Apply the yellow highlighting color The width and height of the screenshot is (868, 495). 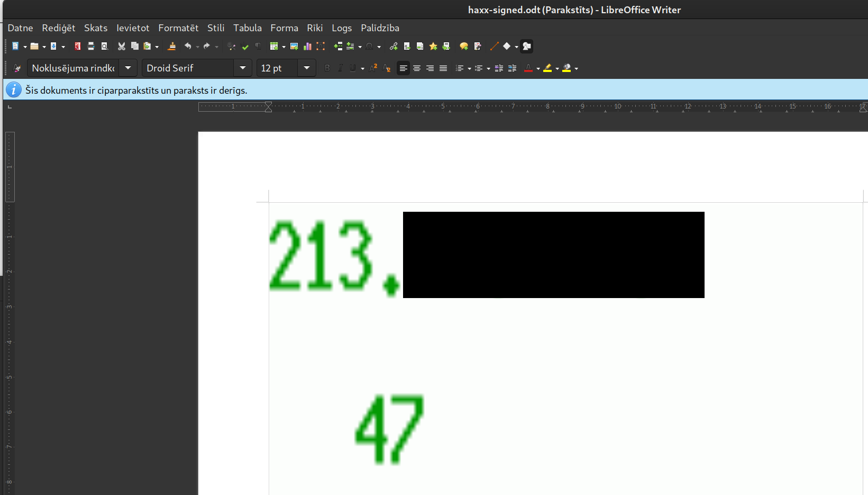[547, 68]
